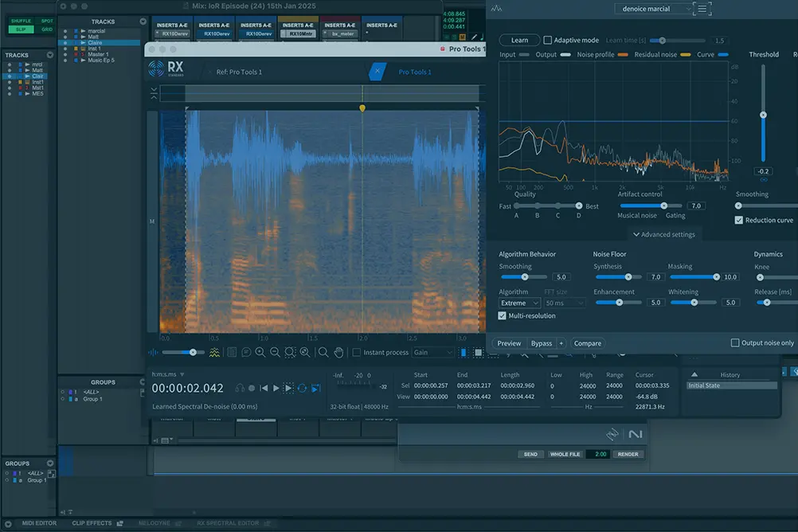
Task: Click the WHOLE FILE button
Action: (565, 454)
